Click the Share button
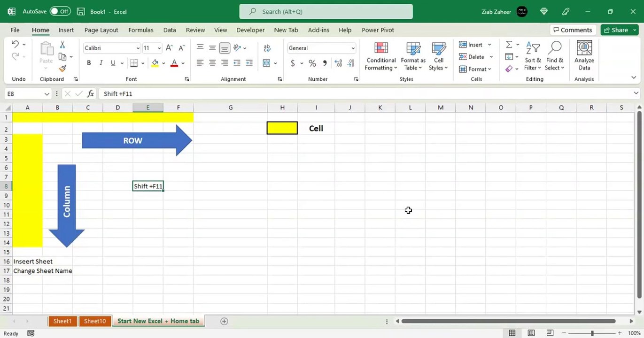 619,30
